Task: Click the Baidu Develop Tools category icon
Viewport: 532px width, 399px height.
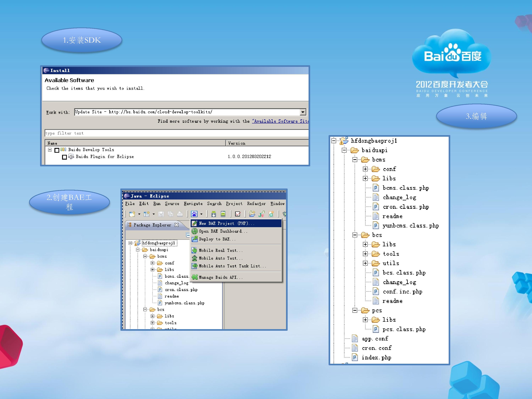Action: coord(63,149)
